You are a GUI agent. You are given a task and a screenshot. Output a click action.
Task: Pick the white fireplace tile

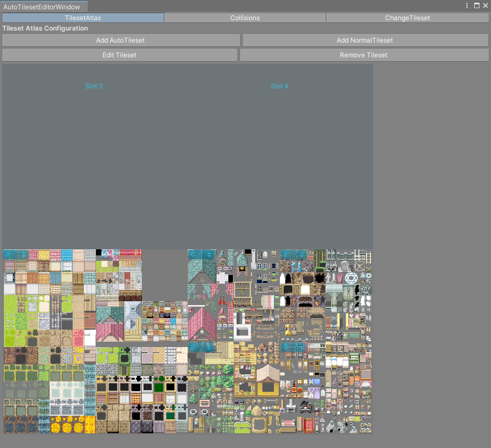pos(291,405)
